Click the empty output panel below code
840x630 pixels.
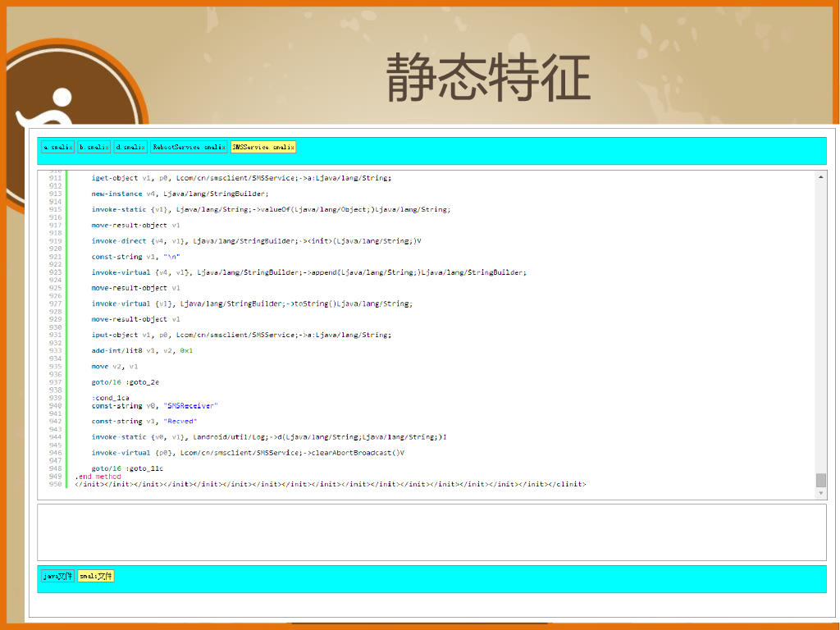431,532
